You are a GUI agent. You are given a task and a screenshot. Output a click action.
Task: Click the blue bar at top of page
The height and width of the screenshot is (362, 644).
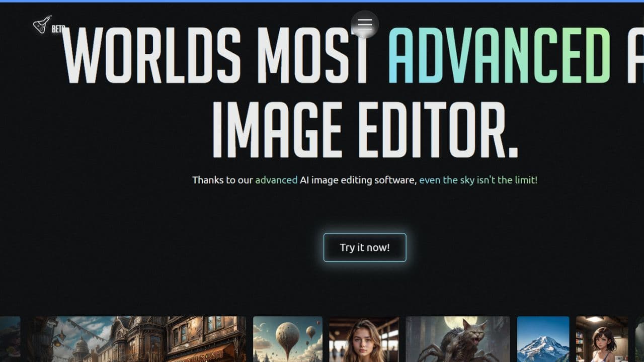click(322, 1)
